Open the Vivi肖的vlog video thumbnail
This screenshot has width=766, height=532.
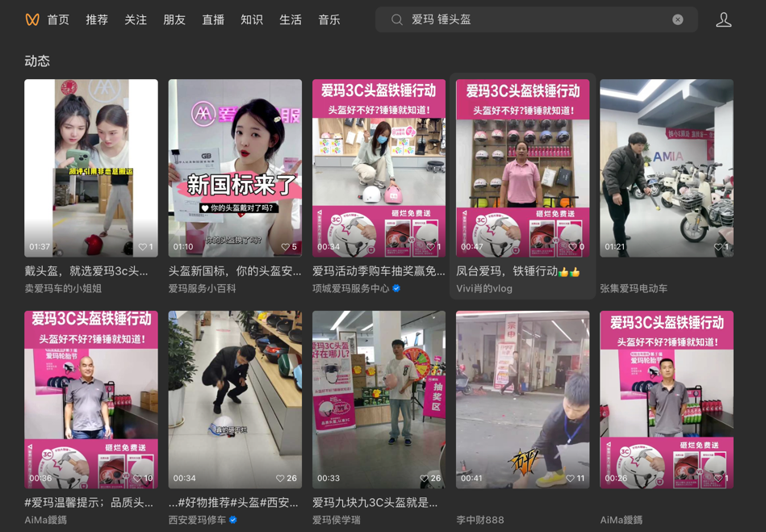click(x=523, y=168)
